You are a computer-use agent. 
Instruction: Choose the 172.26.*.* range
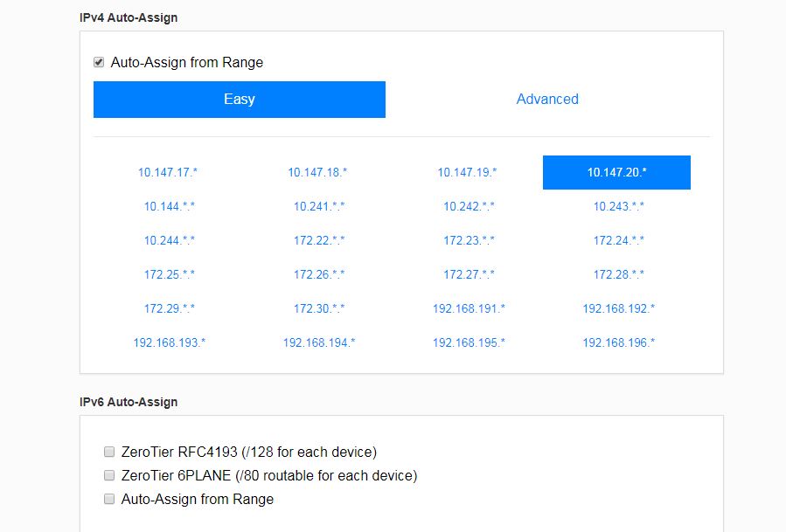point(319,274)
